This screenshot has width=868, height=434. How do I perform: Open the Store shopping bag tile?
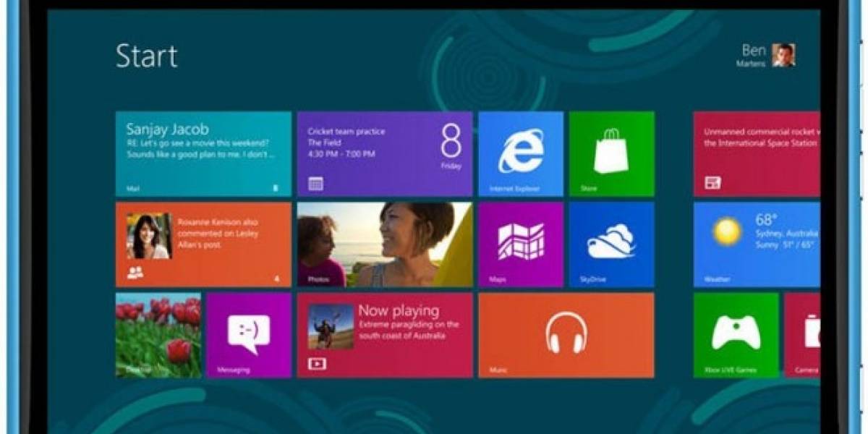pyautogui.click(x=611, y=154)
